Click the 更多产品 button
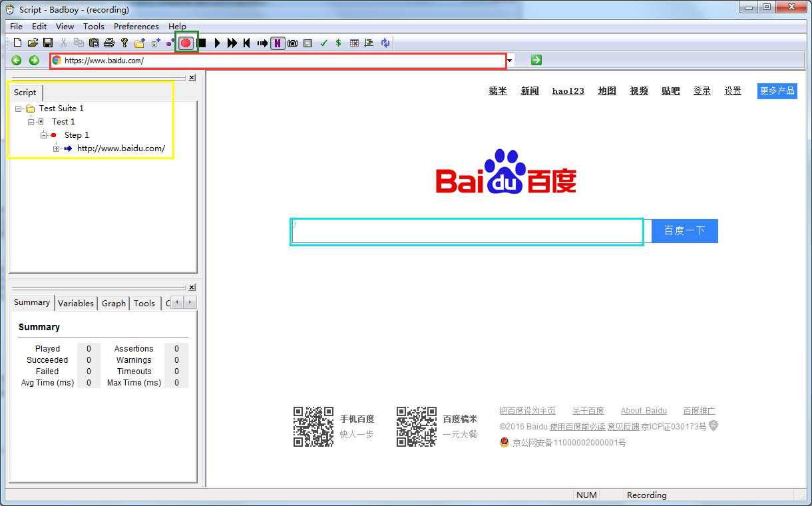812x506 pixels. [x=777, y=91]
